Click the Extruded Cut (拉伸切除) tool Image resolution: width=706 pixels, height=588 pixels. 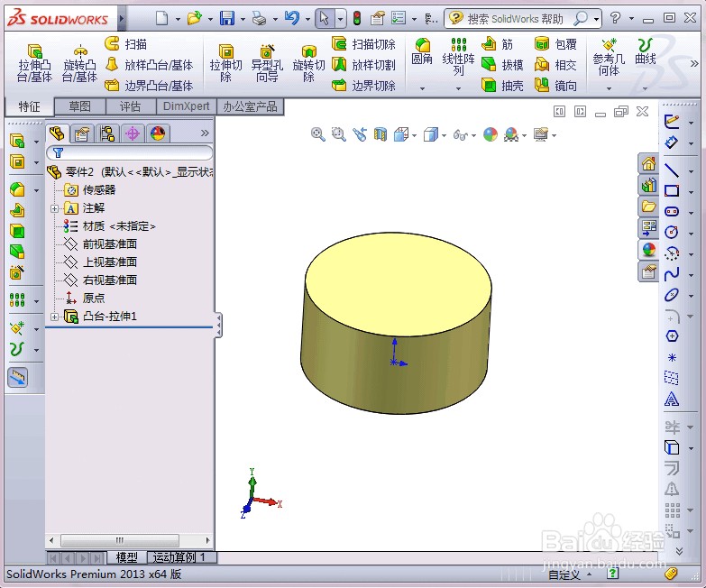click(x=225, y=63)
